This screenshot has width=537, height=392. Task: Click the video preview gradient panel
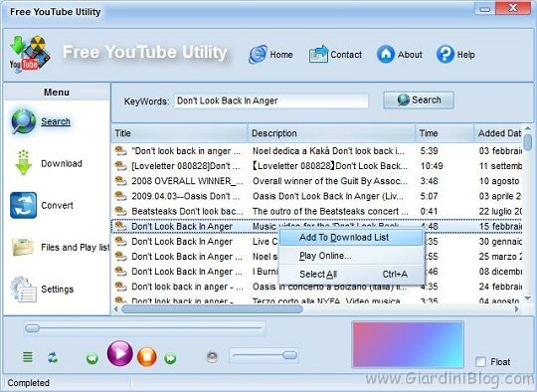408,344
